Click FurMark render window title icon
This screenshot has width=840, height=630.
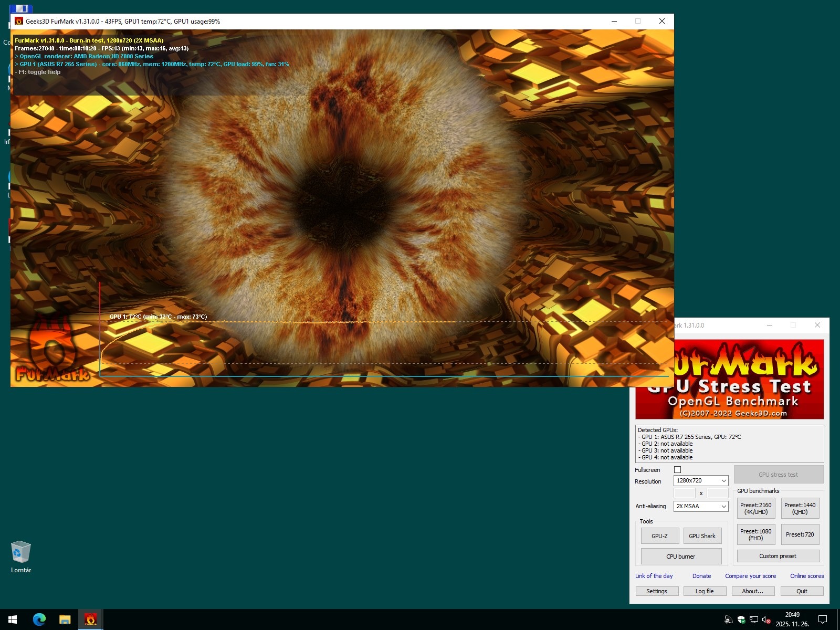[x=19, y=22]
